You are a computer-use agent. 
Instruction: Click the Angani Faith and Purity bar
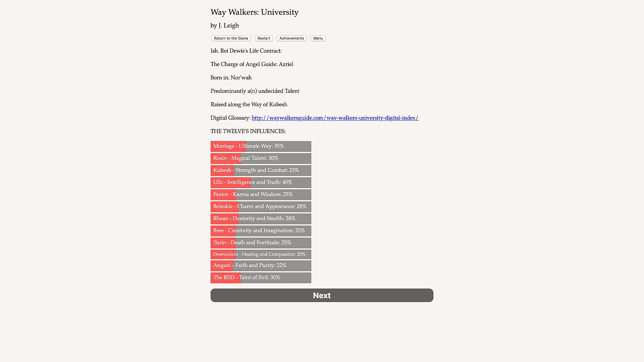261,266
